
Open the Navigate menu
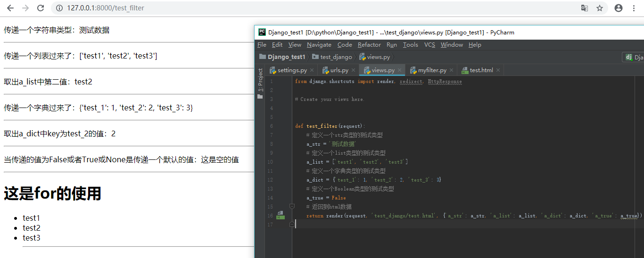tap(319, 45)
